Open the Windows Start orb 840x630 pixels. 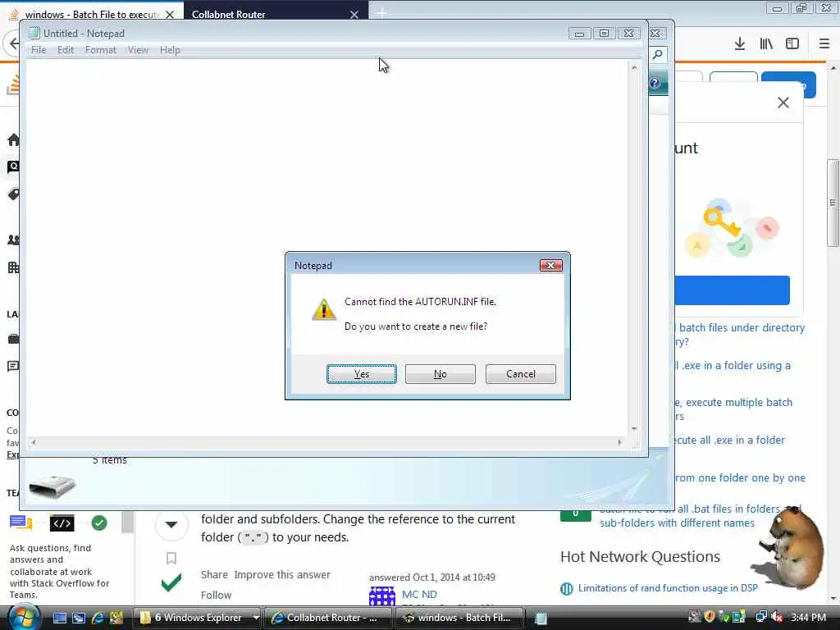22,617
